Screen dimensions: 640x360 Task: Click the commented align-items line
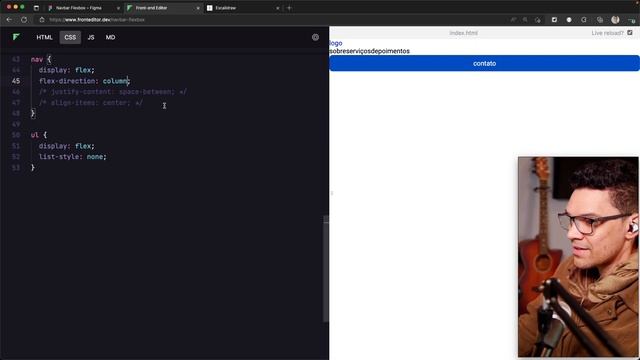(x=91, y=103)
